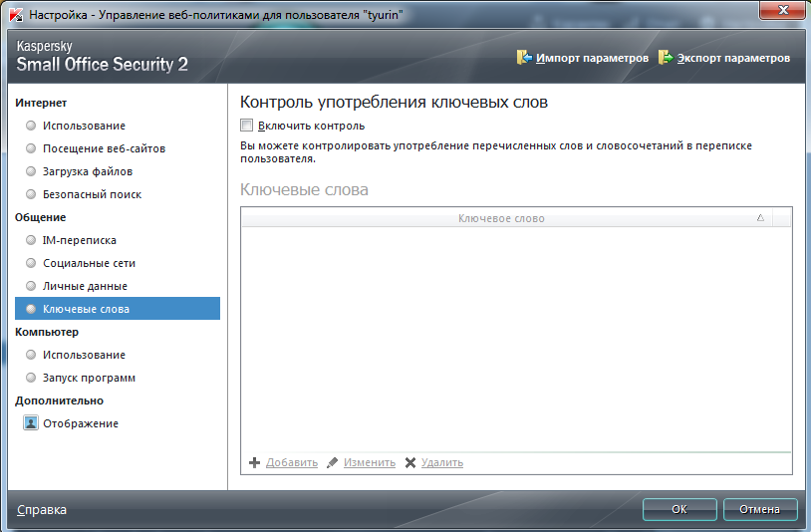This screenshot has width=811, height=532.
Task: Click the Интернет section heading
Action: [x=41, y=103]
